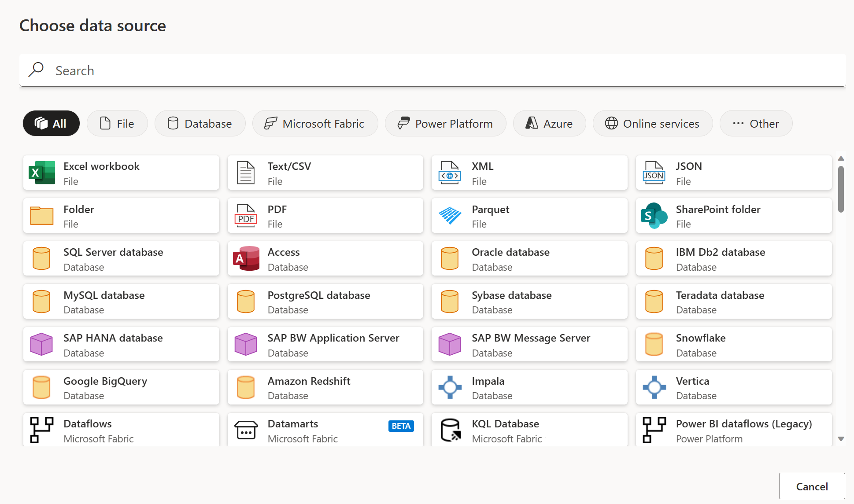Click into the Search field
This screenshot has width=854, height=504.
[x=432, y=70]
